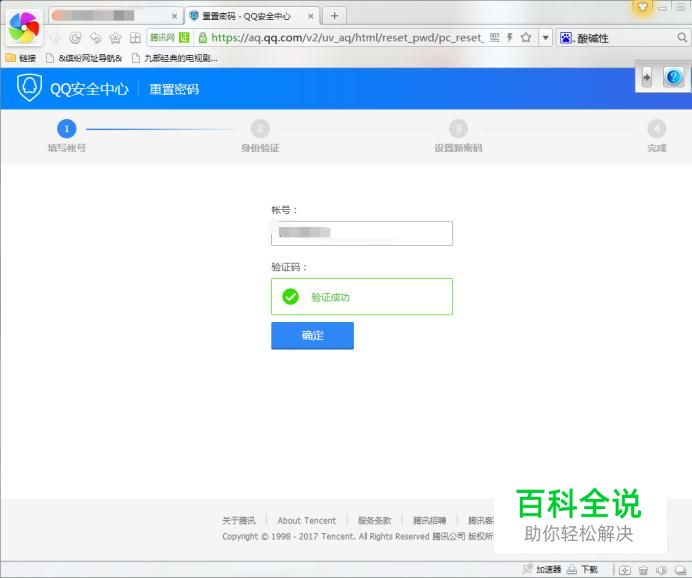
Task: Click the QQ安全中心 header title
Action: [x=89, y=89]
